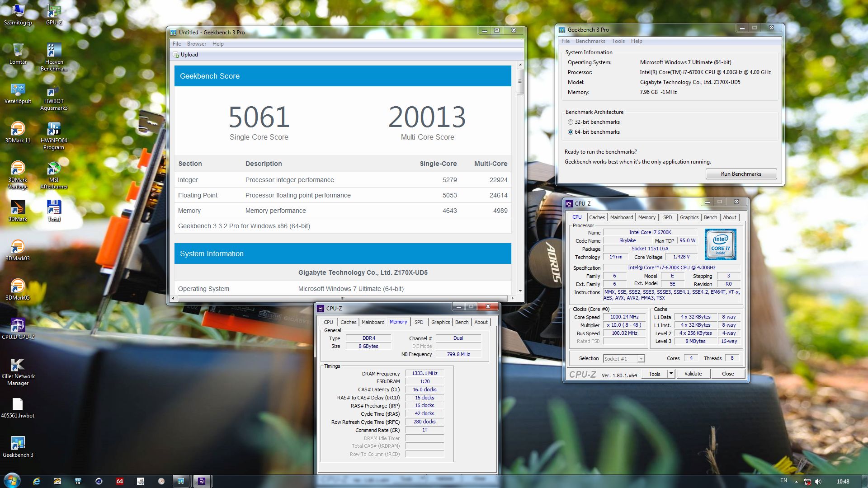This screenshot has width=868, height=488.
Task: Launch the 3DMark05 desktop shortcut
Action: 18,290
